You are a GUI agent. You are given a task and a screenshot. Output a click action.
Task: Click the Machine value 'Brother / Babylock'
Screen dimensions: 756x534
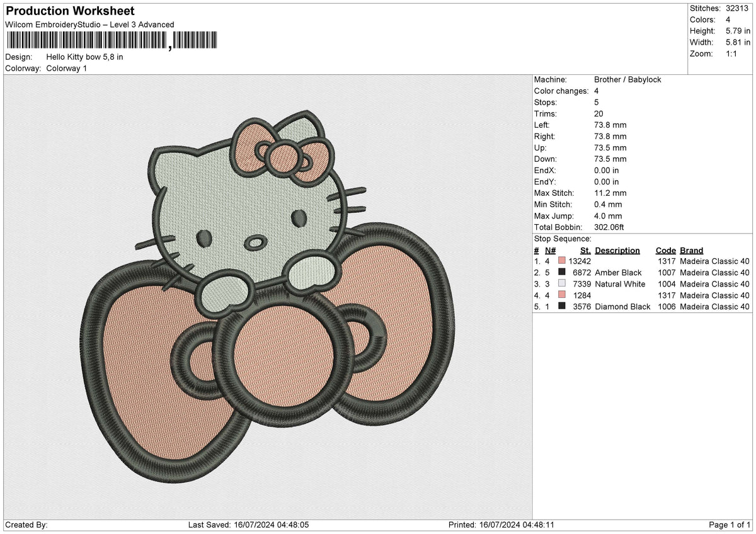pyautogui.click(x=627, y=80)
